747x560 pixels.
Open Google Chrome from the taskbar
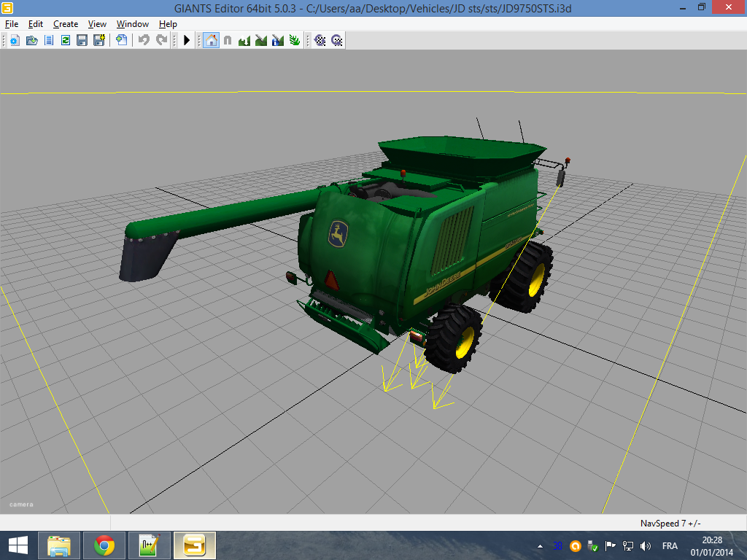tap(104, 545)
